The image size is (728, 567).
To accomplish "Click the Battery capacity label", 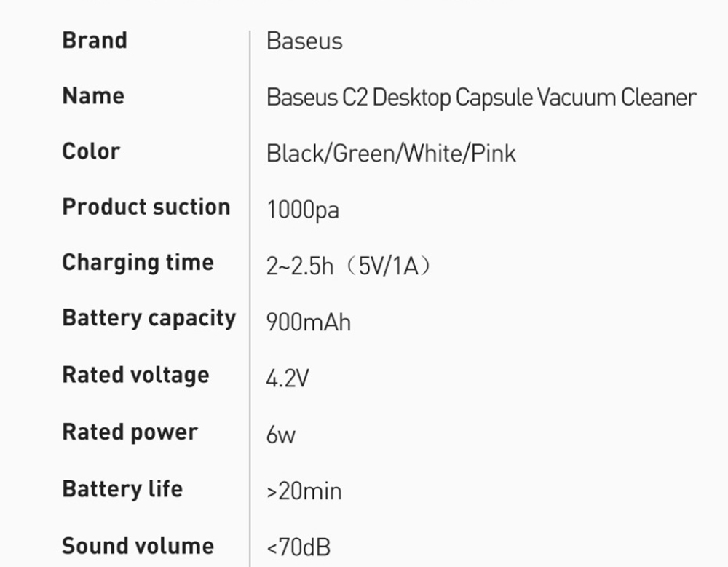I will coord(149,318).
